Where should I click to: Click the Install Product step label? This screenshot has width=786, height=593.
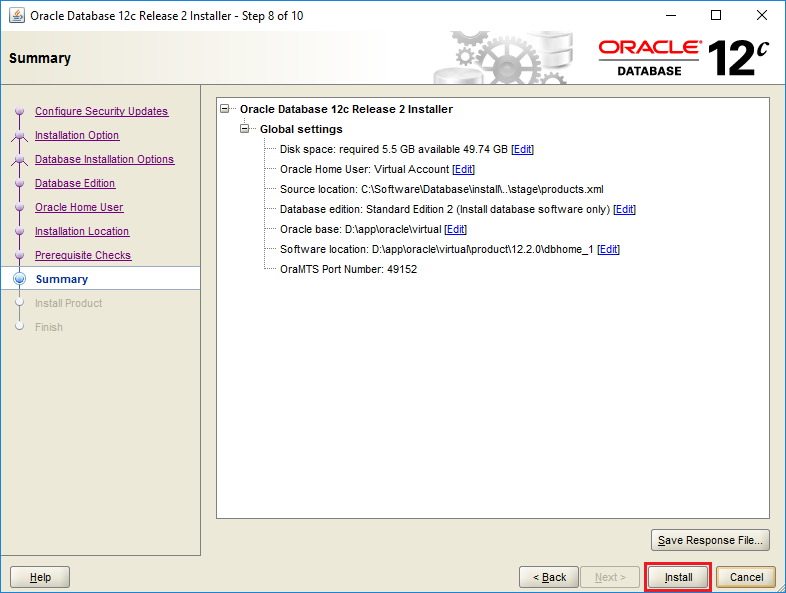(x=68, y=303)
